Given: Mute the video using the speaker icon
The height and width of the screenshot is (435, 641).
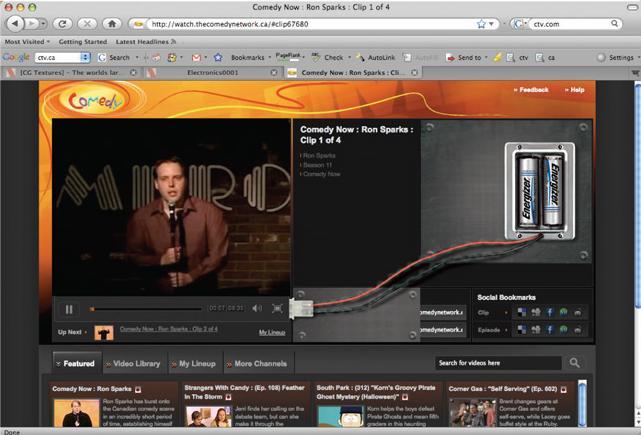Looking at the screenshot, I should 257,308.
